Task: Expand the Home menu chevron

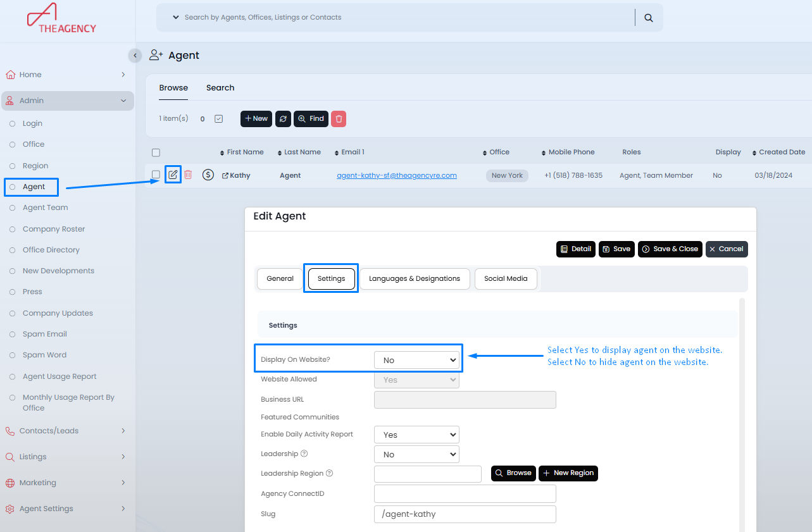Action: point(123,75)
